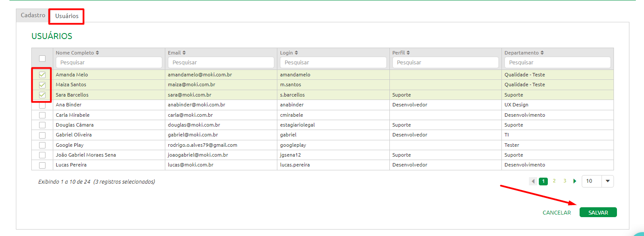Screen dimensions: 644x236
Task: Check the Ana Binder row checkbox
Action: coord(42,105)
